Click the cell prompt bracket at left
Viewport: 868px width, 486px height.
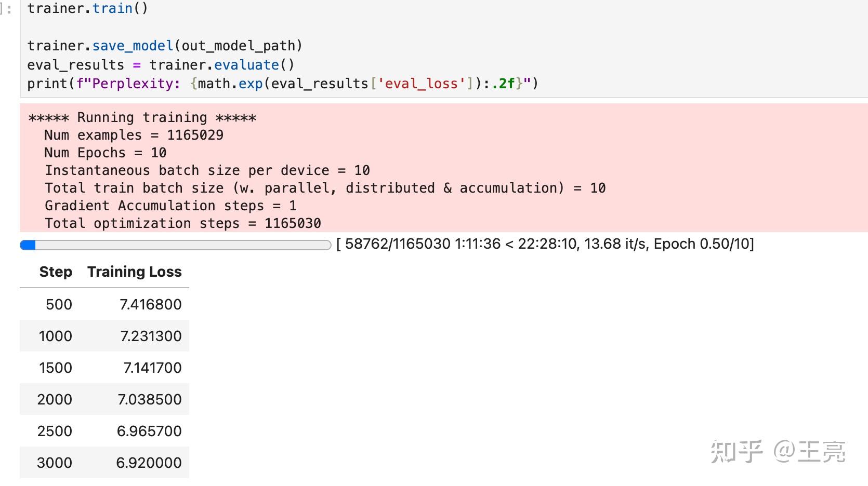[x=7, y=9]
